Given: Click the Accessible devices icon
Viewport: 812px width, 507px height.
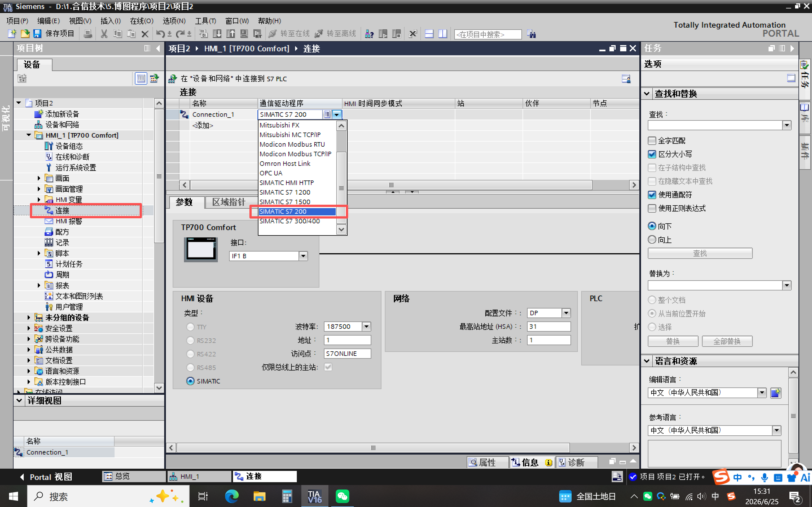Looking at the screenshot, I should [x=369, y=34].
